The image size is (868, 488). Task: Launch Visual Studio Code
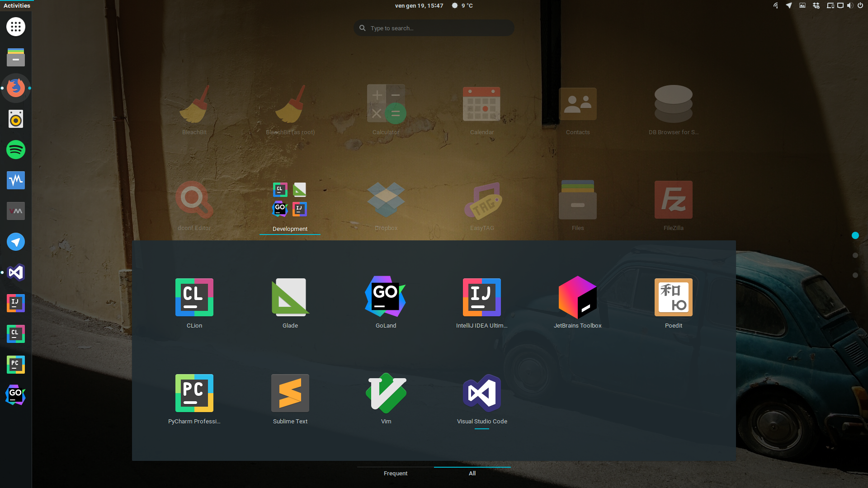click(481, 393)
